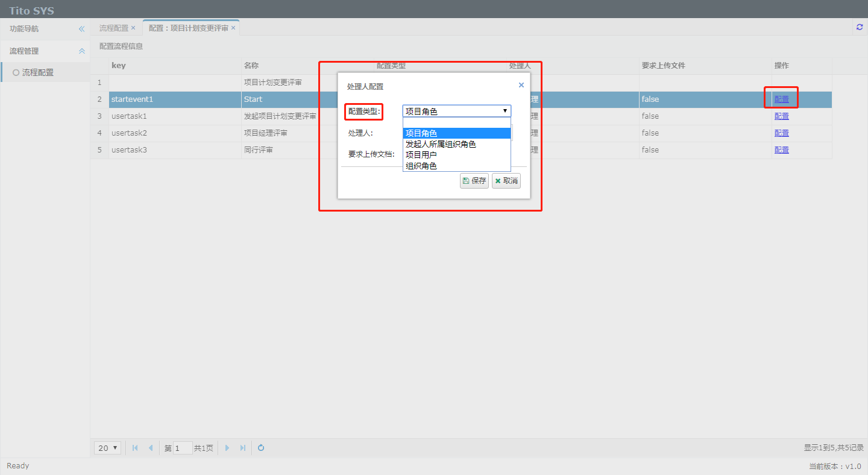Open 流程配置 in the sidebar
The image size is (868, 475).
pyautogui.click(x=37, y=72)
